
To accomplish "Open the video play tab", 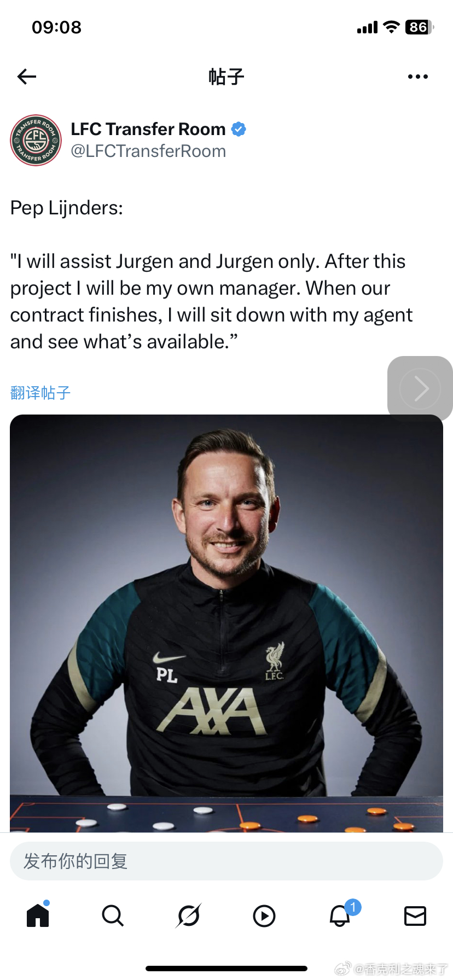I will pos(264,916).
